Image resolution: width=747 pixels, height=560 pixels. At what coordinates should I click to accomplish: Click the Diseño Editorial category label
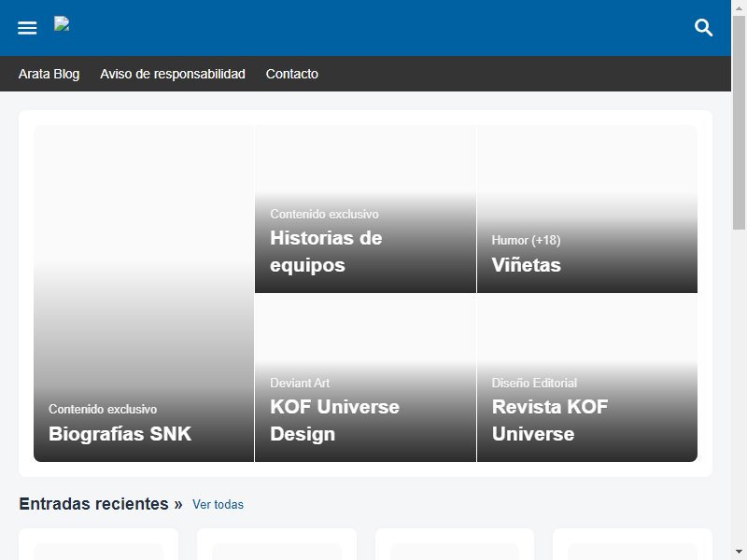pos(534,383)
